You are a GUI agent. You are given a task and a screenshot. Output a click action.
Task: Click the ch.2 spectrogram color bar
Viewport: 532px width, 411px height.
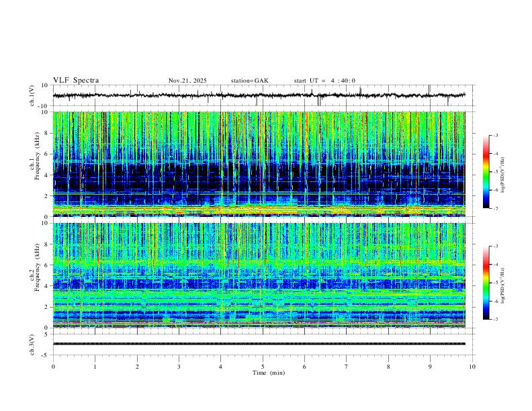(486, 283)
